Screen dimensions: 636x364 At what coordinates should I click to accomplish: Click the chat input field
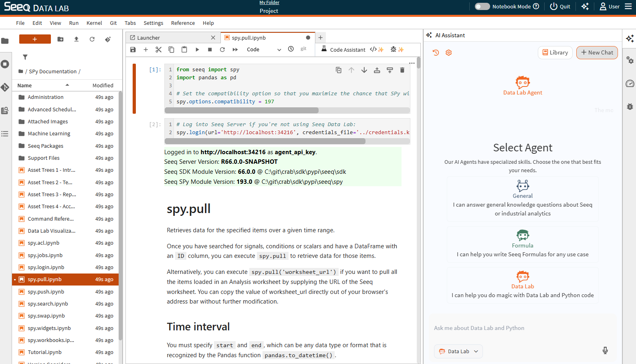click(x=521, y=328)
